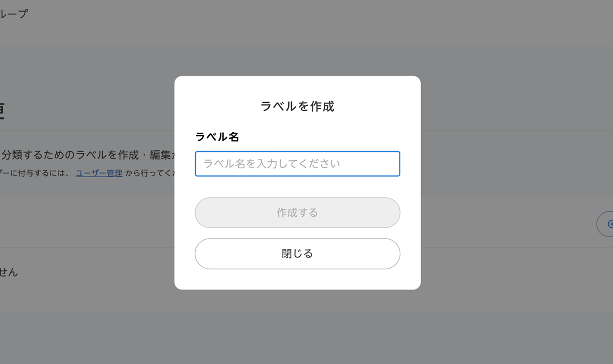Screen dimensions: 613x364
Task: Click the ラベルを作成 dialog title
Action: coord(297,106)
